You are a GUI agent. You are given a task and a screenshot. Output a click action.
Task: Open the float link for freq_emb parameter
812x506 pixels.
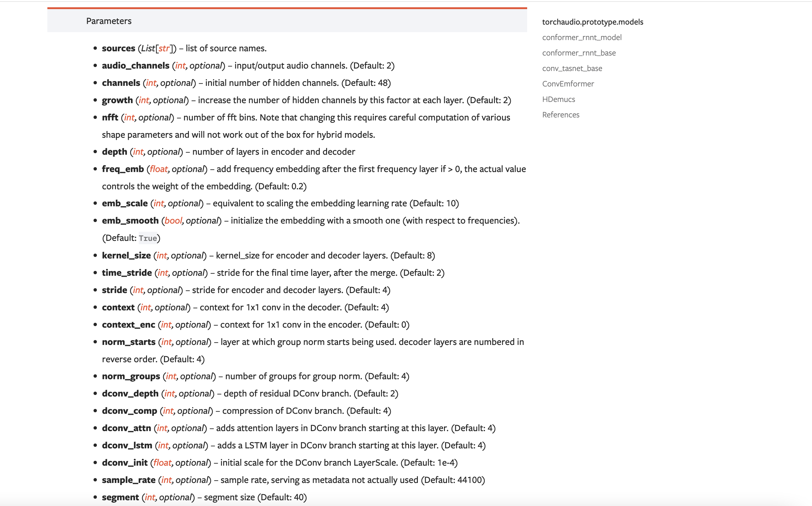click(159, 169)
